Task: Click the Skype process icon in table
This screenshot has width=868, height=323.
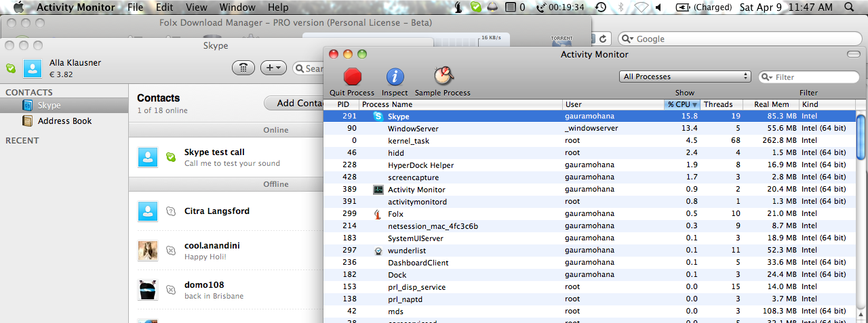Action: (x=378, y=116)
